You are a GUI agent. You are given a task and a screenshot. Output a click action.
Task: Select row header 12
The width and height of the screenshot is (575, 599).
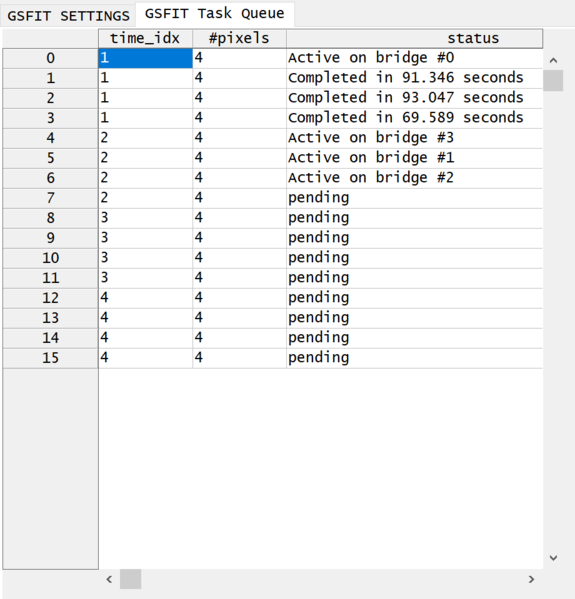(x=50, y=298)
